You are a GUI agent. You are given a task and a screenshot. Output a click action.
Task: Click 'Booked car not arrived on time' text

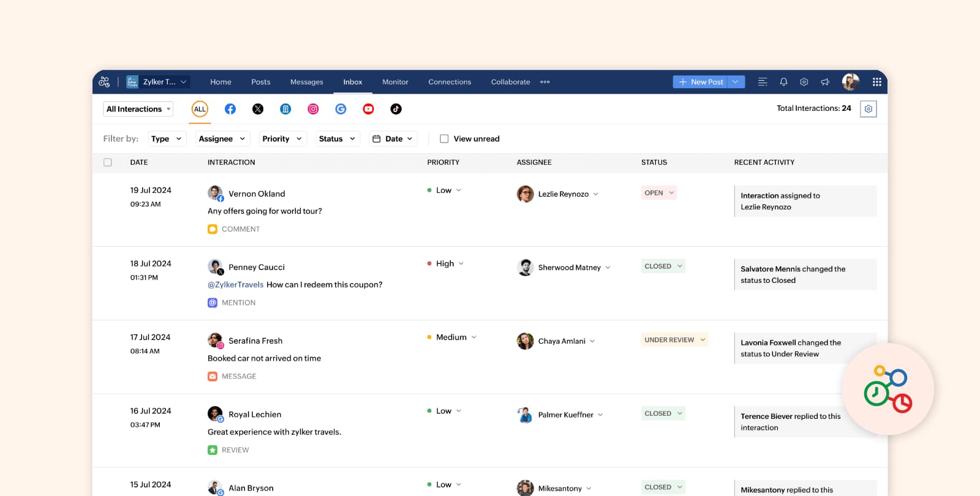click(264, 358)
